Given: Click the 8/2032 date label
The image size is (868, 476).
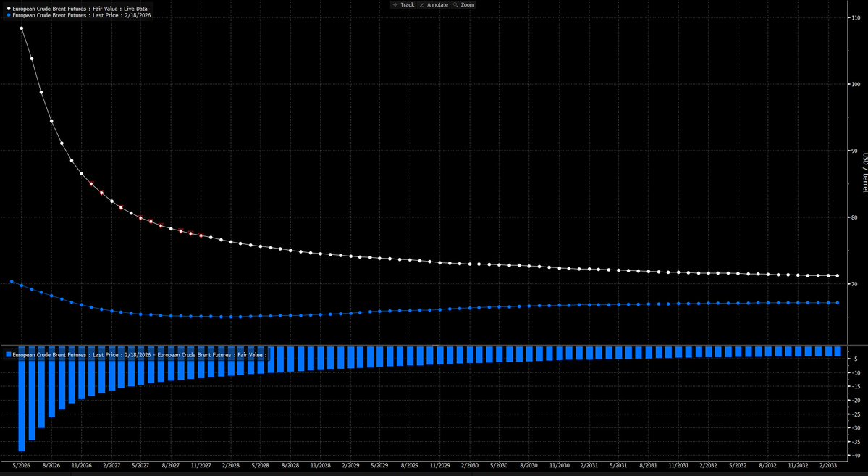Looking at the screenshot, I should (x=767, y=467).
